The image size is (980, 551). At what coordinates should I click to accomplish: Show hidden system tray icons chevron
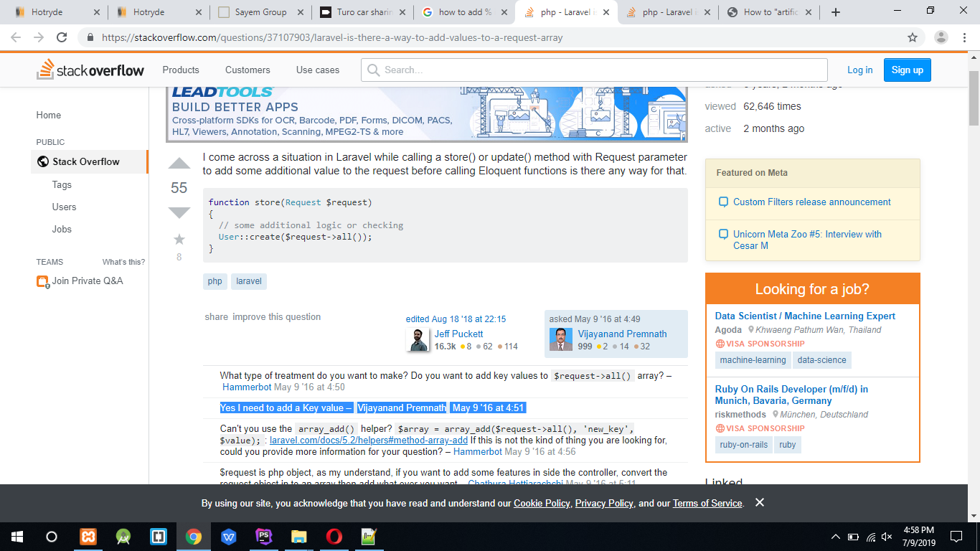pyautogui.click(x=835, y=537)
